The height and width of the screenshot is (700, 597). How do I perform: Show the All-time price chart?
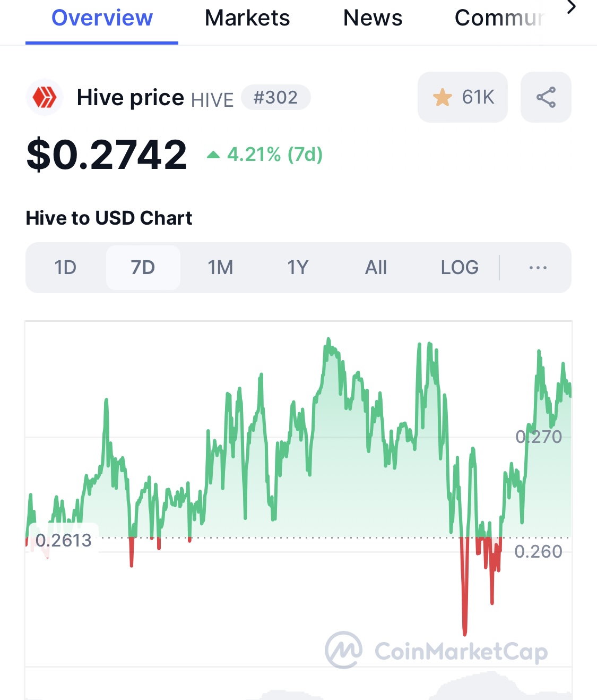pos(376,268)
